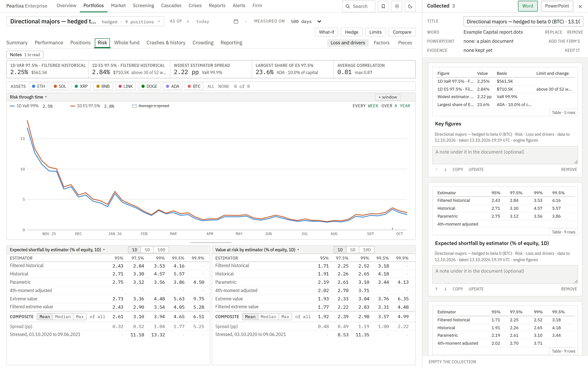The image size is (588, 368).
Task: Toggle the ETH asset filter
Action: pos(38,86)
